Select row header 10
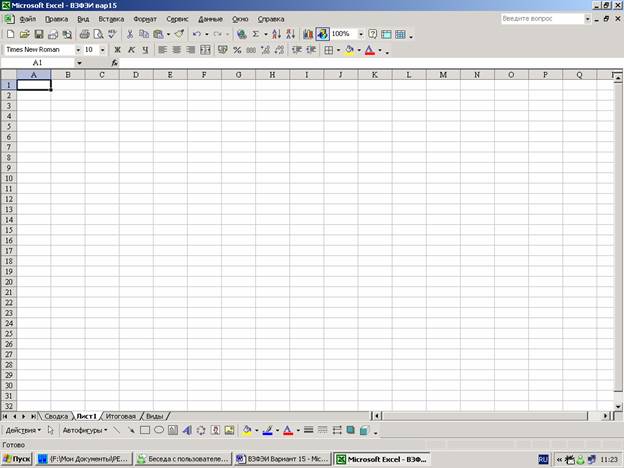Image resolution: width=624 pixels, height=468 pixels. pyautogui.click(x=8, y=178)
